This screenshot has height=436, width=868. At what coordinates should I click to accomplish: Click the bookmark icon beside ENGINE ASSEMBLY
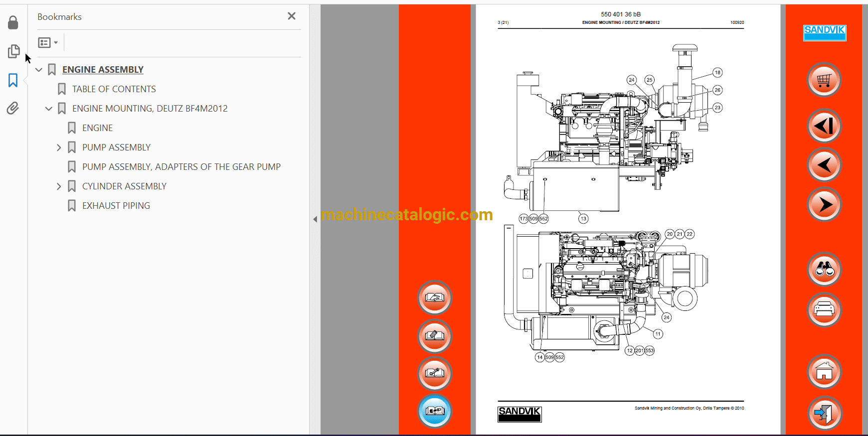(x=52, y=70)
